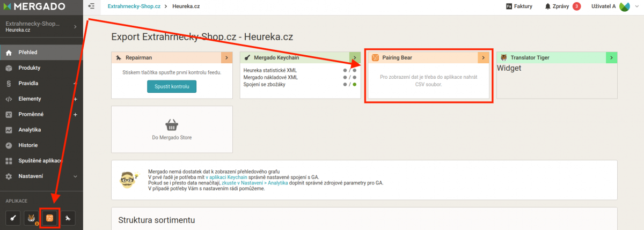The height and width of the screenshot is (230, 644).
Task: Click the shopping basket icon
Action: [172, 125]
